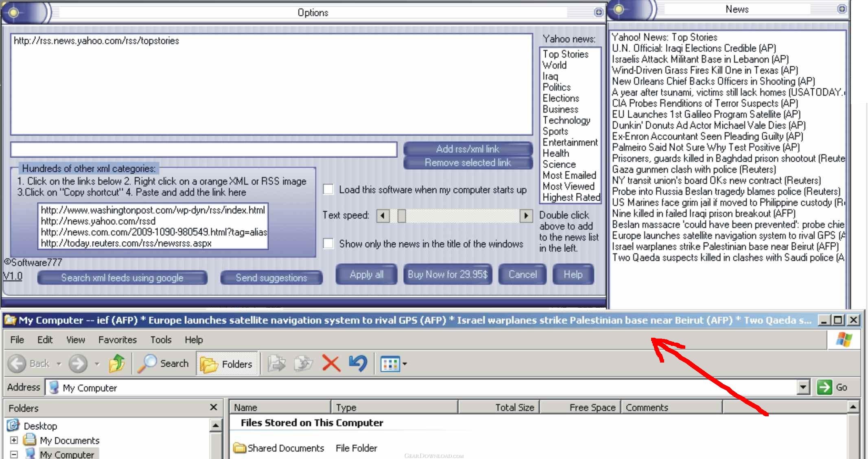
Task: Expand My Documents tree node
Action: (14, 440)
